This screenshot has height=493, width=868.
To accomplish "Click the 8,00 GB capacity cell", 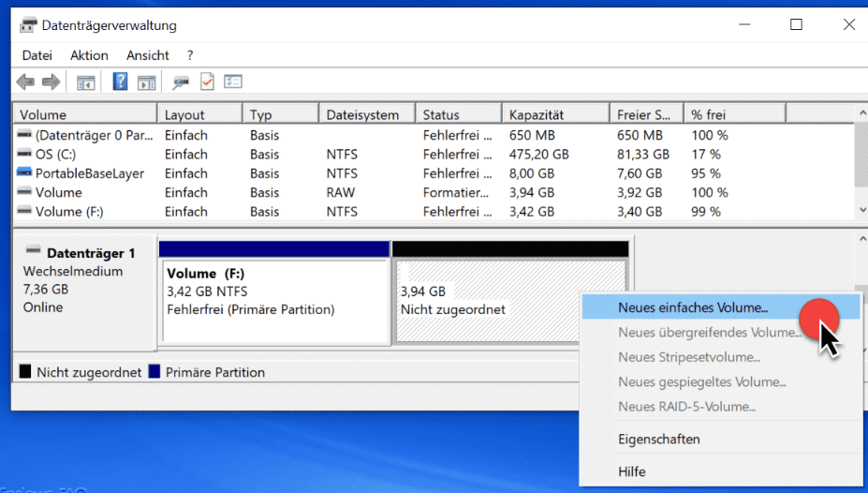I will (x=532, y=173).
